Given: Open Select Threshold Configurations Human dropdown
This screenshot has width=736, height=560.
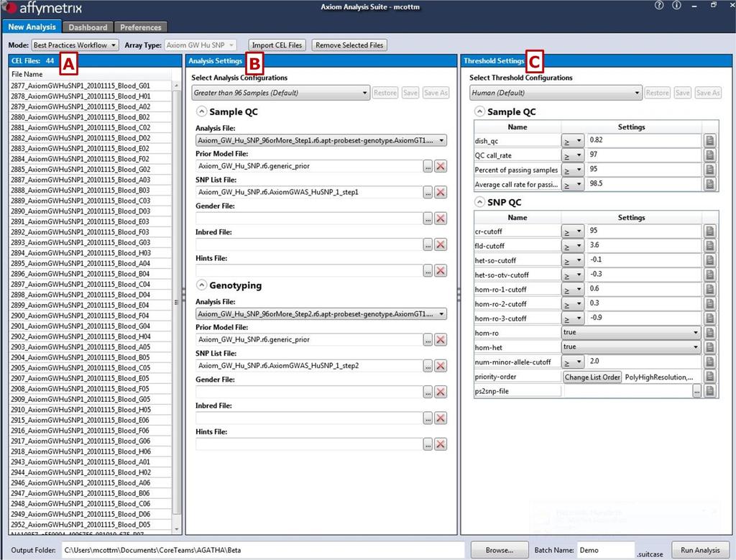Looking at the screenshot, I should pyautogui.click(x=556, y=93).
